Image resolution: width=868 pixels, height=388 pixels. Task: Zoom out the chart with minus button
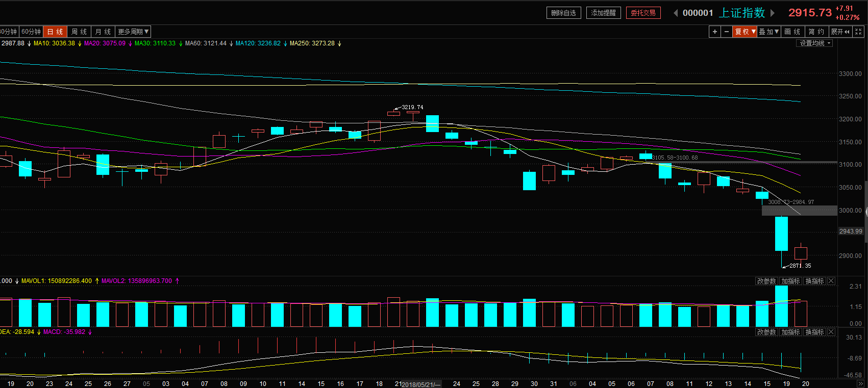coord(727,32)
